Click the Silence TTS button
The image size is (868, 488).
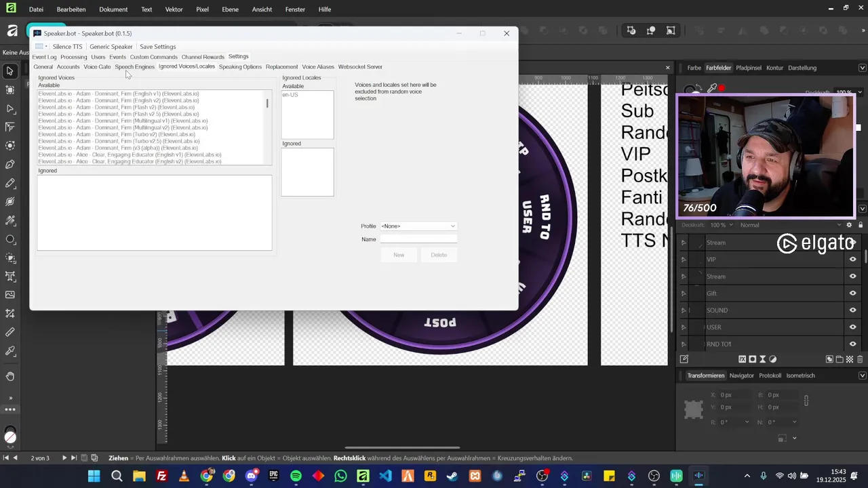coord(67,47)
